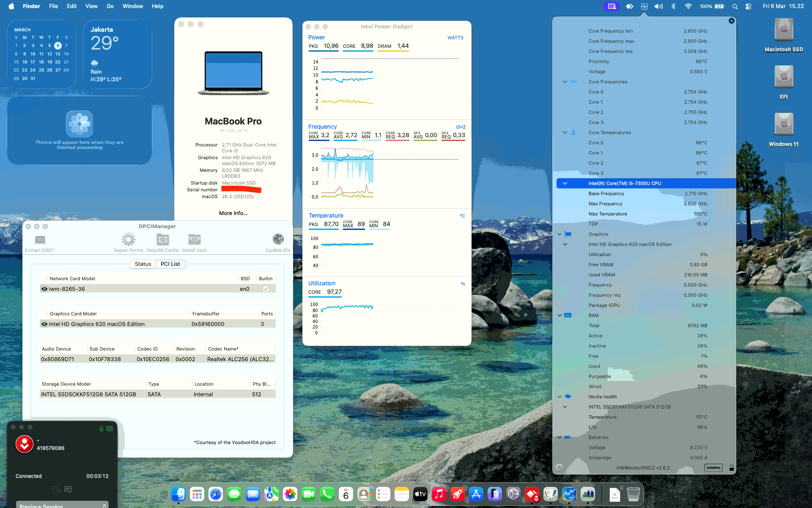Open the File menu in menu bar
This screenshot has width=812, height=508.
(53, 6)
